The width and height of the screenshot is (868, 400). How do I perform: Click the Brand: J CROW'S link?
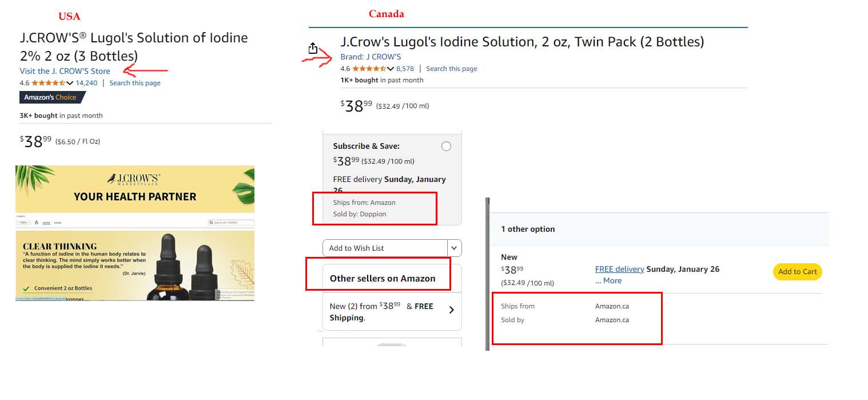[x=371, y=57]
